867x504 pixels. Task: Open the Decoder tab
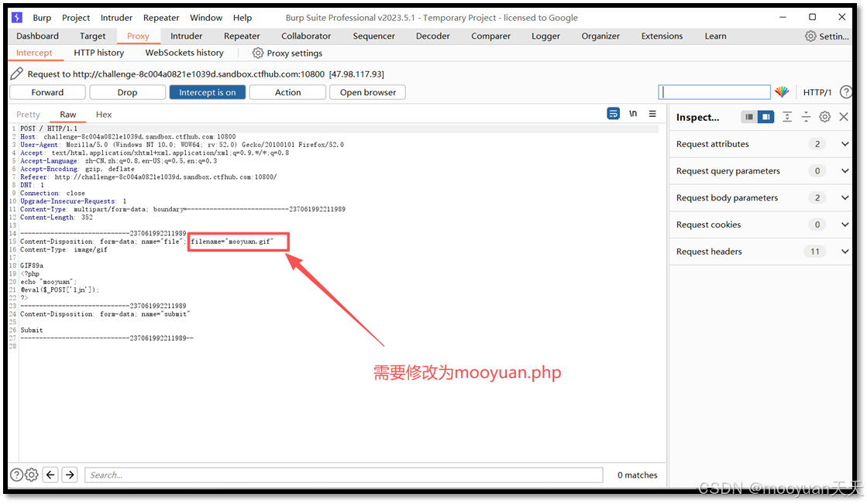click(432, 36)
